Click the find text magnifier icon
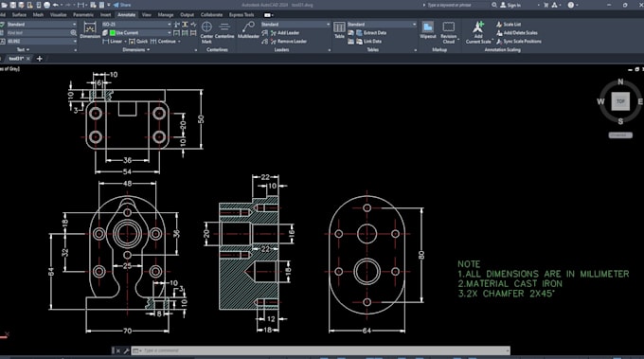644x359 pixels. [x=74, y=33]
